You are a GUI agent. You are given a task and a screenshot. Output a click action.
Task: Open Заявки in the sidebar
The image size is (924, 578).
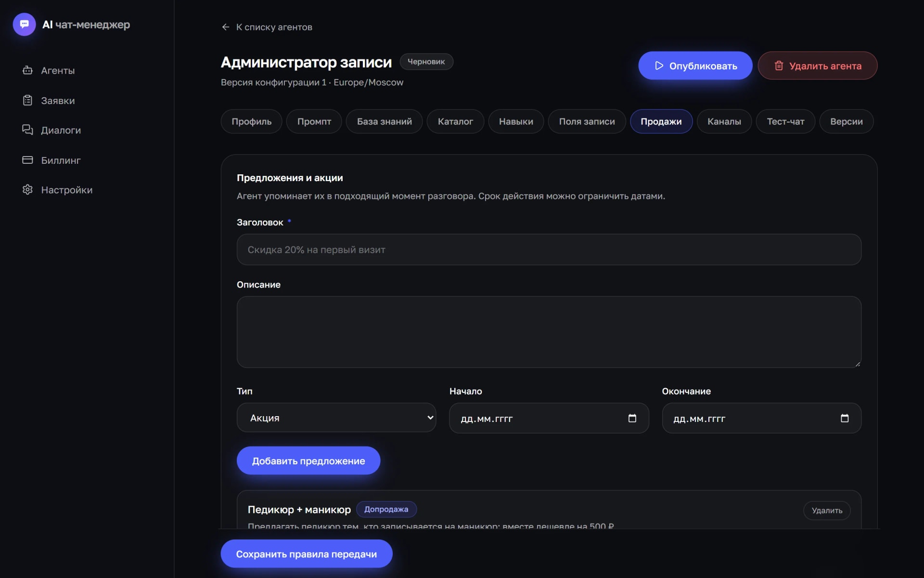point(87,100)
